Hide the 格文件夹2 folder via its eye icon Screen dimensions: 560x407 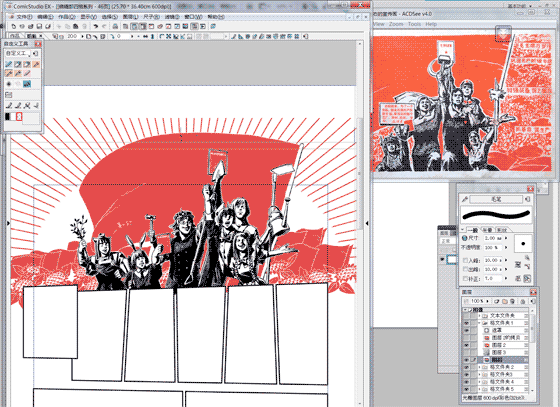point(466,367)
